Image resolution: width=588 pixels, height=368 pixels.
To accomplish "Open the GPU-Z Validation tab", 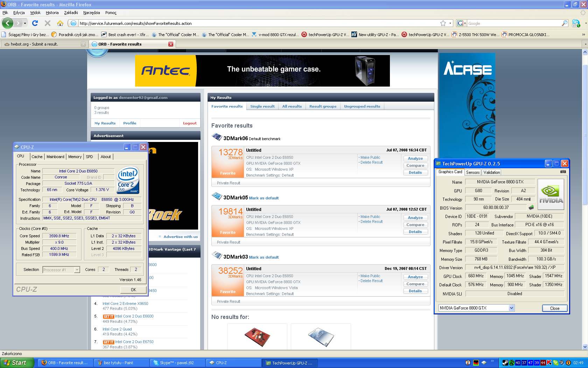I will coord(492,172).
